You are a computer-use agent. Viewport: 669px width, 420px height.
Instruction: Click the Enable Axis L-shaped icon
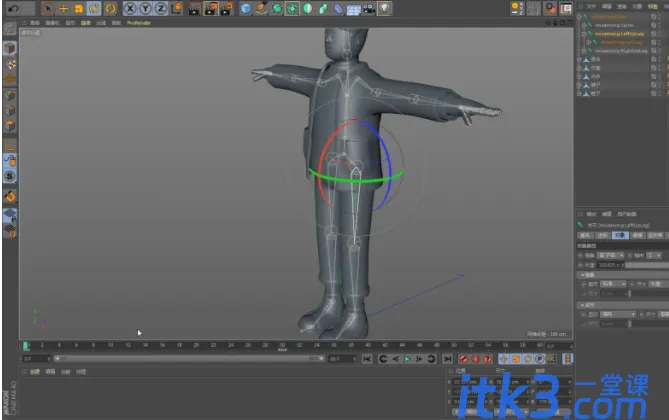pos(10,146)
